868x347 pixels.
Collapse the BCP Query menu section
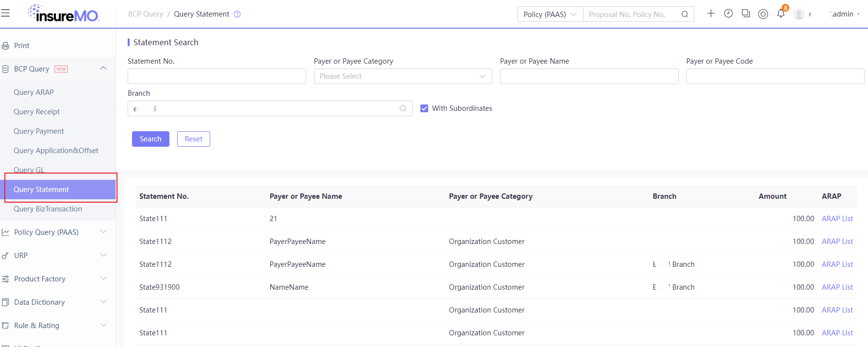pyautogui.click(x=103, y=68)
